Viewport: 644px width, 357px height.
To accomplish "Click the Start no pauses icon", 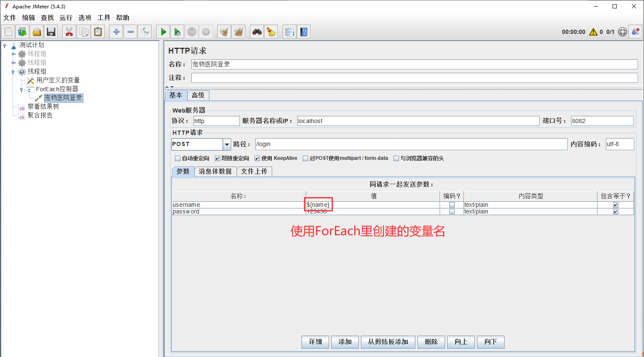I will pyautogui.click(x=177, y=32).
